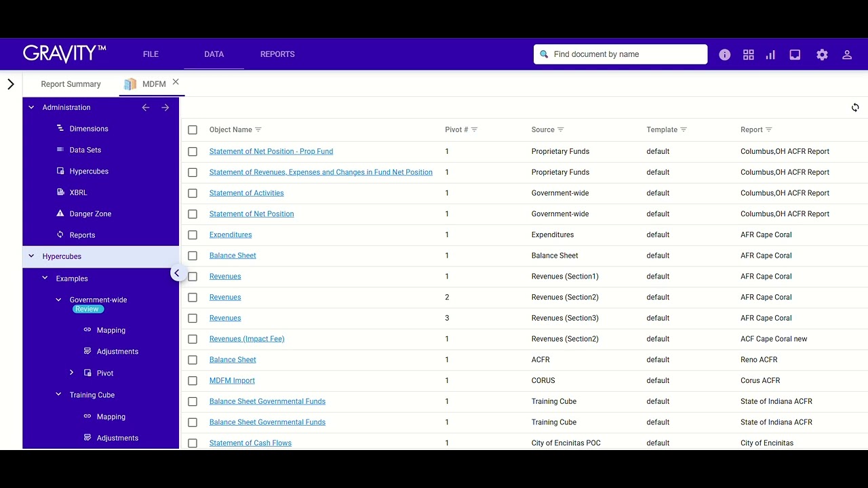Screen dimensions: 868x488
Task: Open the apps grid icon
Action: click(749, 55)
